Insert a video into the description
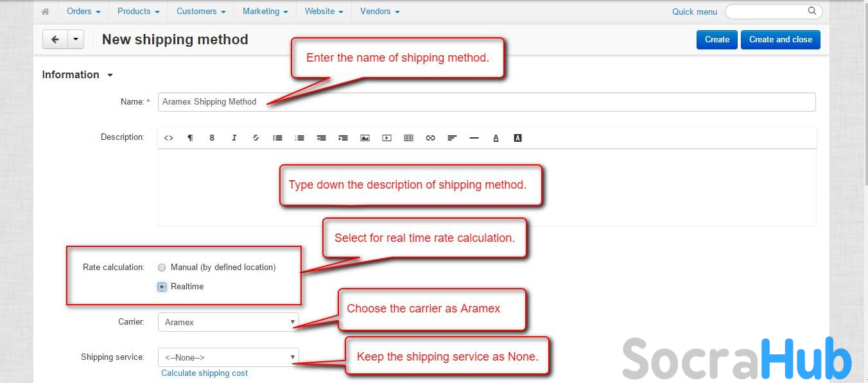The image size is (868, 383). point(386,138)
